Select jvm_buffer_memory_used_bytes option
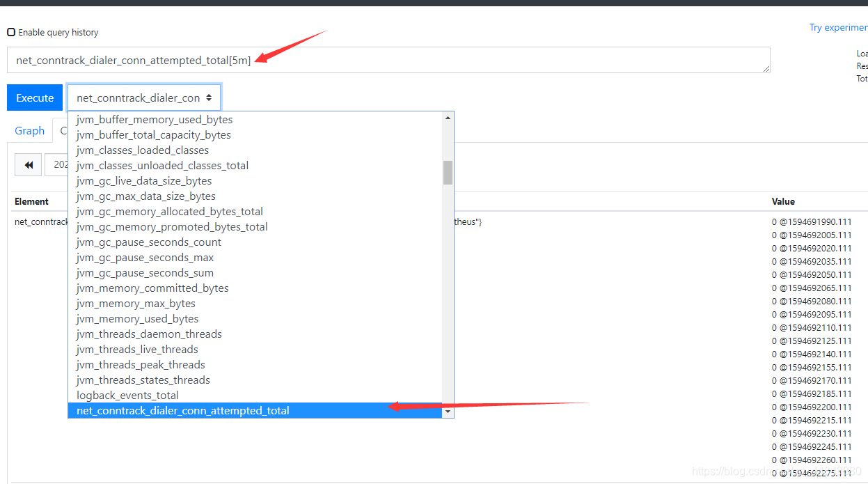This screenshot has height=484, width=868. pyautogui.click(x=255, y=119)
